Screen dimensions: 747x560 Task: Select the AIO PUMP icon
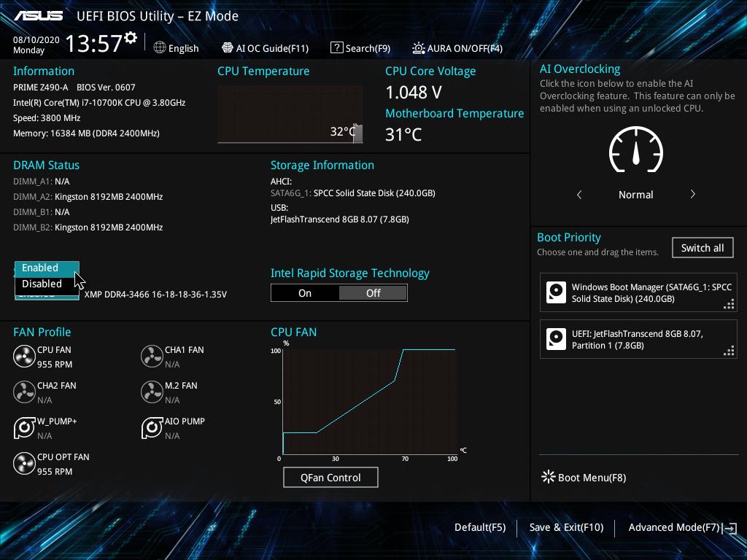152,428
